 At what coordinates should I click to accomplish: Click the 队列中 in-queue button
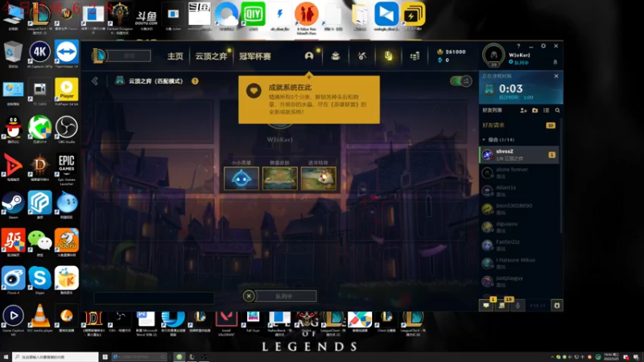tap(285, 296)
